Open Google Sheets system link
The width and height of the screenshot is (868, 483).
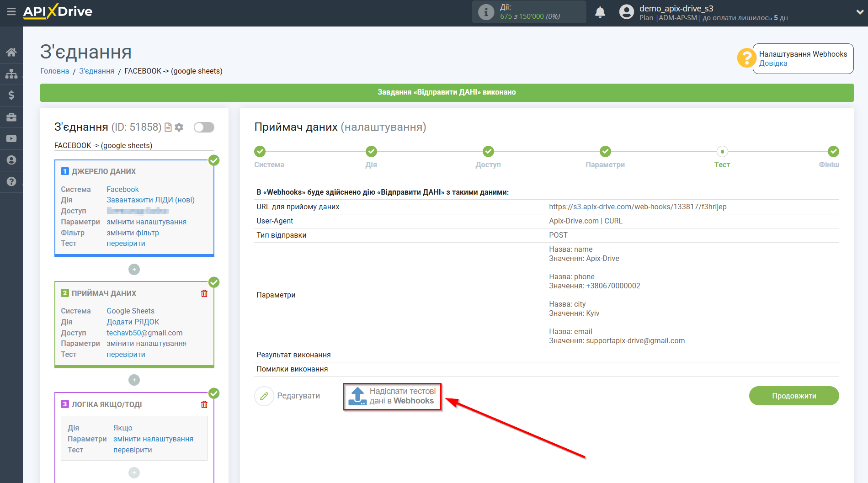pos(130,311)
